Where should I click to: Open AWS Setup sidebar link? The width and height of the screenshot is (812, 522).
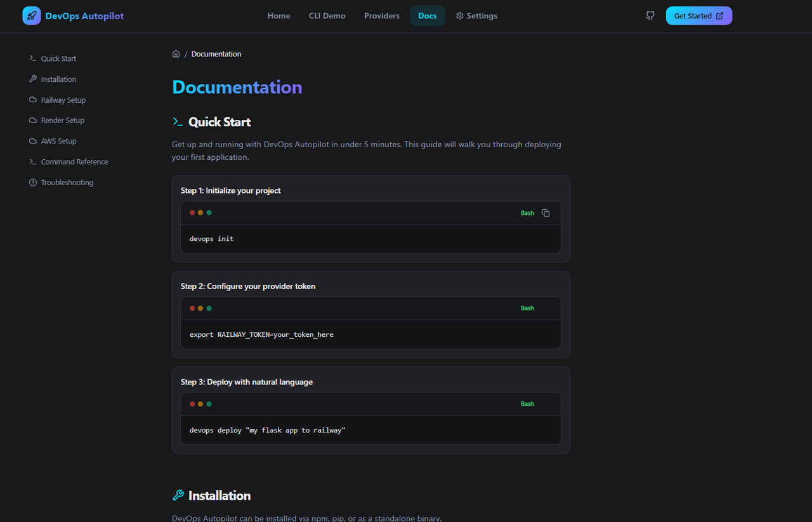pos(59,141)
